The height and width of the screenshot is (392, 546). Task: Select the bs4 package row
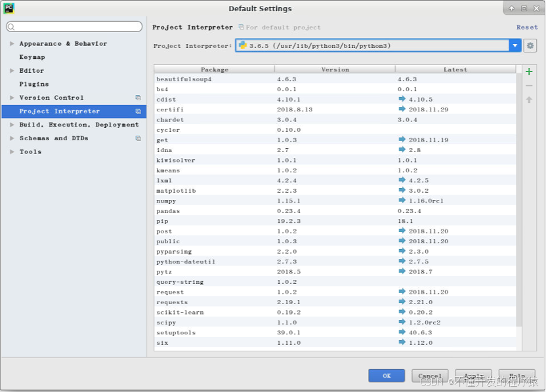(x=335, y=89)
